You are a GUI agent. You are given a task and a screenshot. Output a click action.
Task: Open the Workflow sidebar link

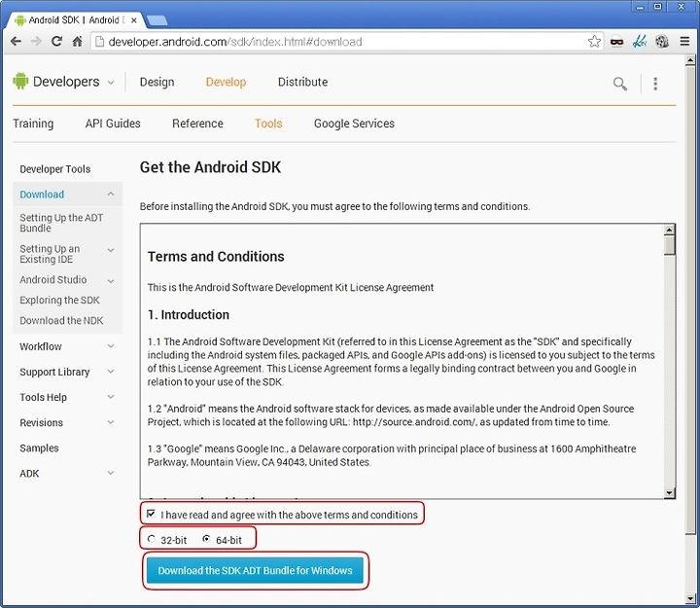41,346
